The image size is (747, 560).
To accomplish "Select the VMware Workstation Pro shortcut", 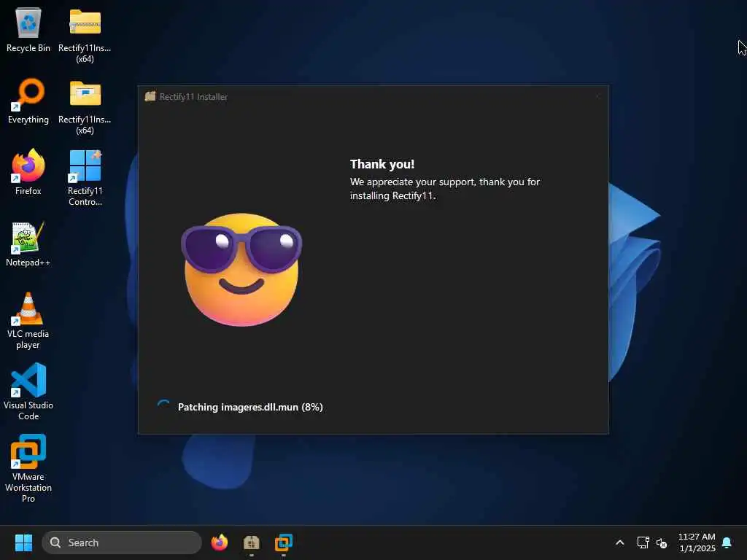I will [28, 468].
